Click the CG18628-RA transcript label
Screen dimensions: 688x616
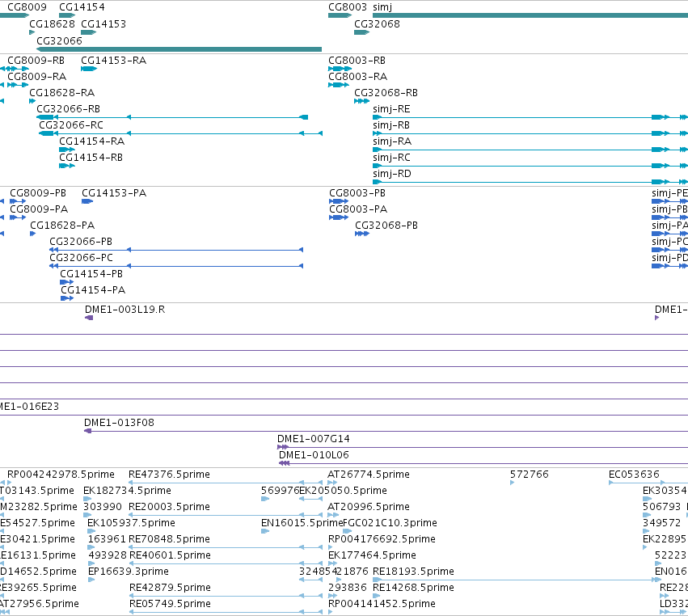[x=62, y=93]
